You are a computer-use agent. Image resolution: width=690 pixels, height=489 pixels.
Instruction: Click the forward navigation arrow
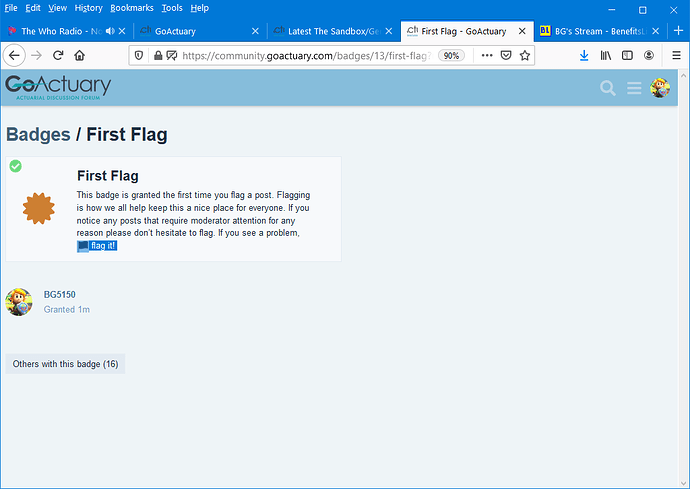[37, 55]
